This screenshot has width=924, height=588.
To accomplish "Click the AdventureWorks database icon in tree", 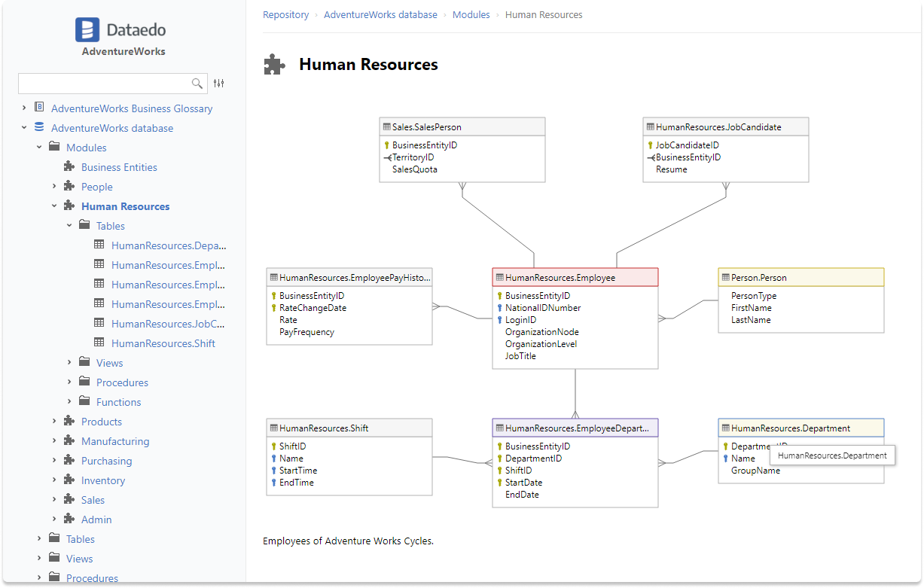I will (x=39, y=128).
